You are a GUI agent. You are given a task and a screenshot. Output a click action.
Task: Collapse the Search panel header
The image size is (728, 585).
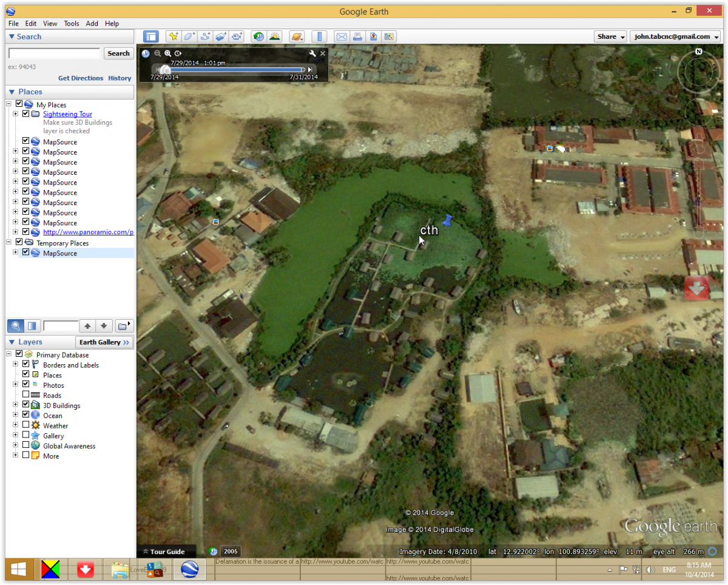point(70,36)
